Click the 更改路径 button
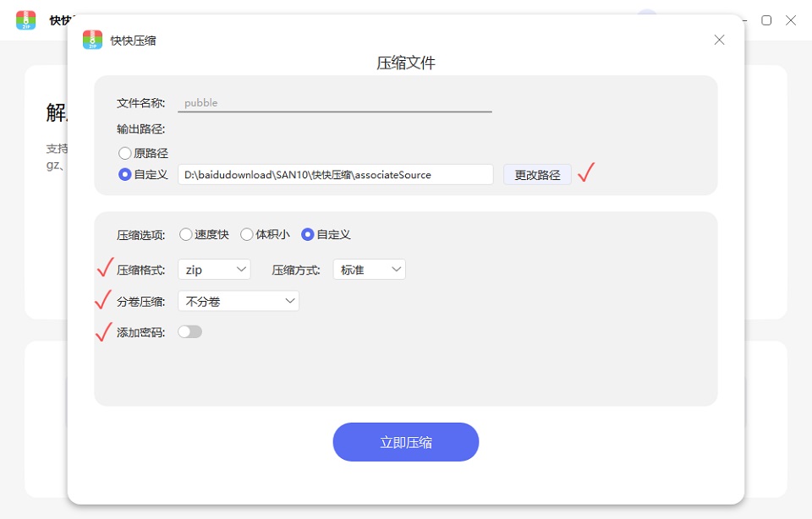This screenshot has width=812, height=519. 537,173
